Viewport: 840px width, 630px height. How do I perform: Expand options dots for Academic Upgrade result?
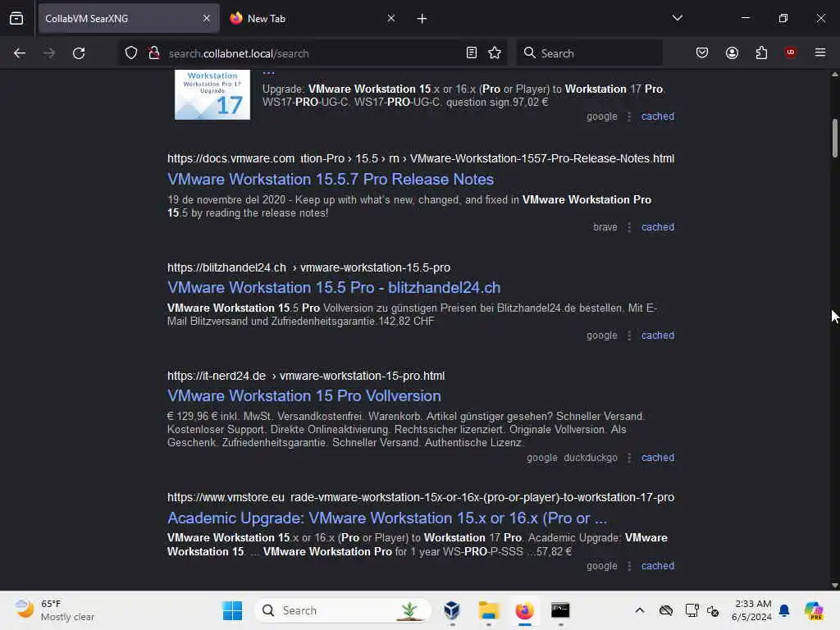629,566
